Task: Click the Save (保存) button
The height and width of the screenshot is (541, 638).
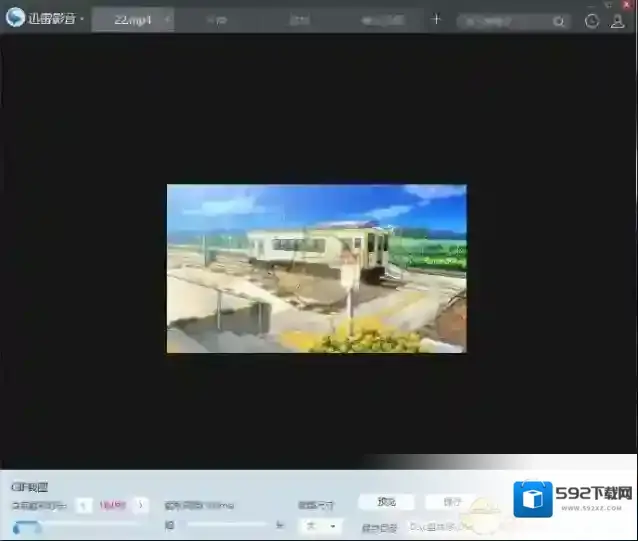Action: (x=452, y=502)
